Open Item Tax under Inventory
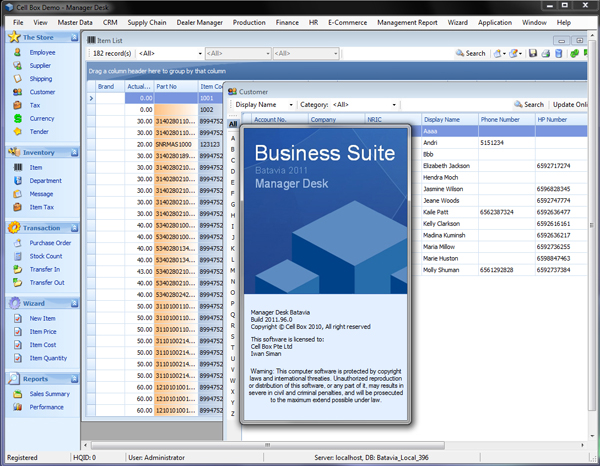 tap(42, 207)
